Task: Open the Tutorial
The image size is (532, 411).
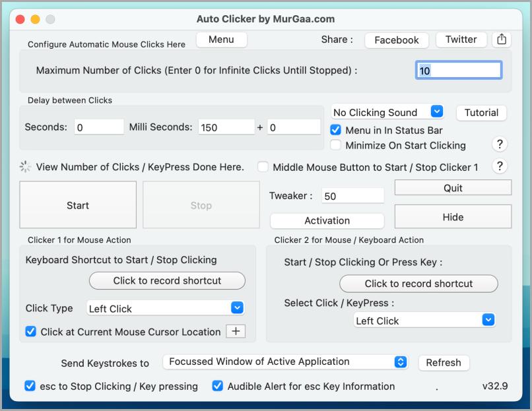Action: pyautogui.click(x=481, y=113)
